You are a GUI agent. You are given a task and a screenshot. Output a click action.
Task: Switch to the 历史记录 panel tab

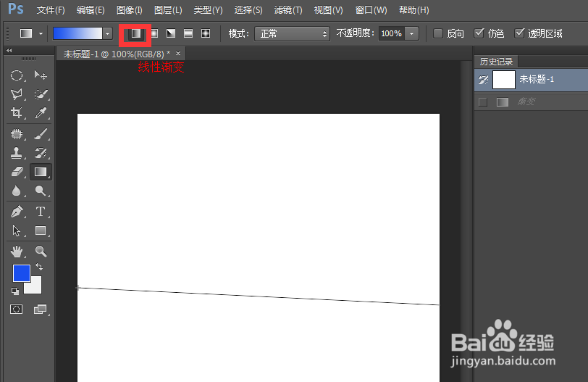tap(496, 61)
